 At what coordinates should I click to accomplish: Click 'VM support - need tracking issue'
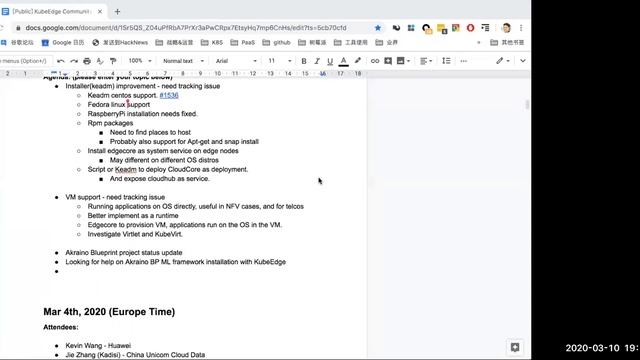click(115, 197)
